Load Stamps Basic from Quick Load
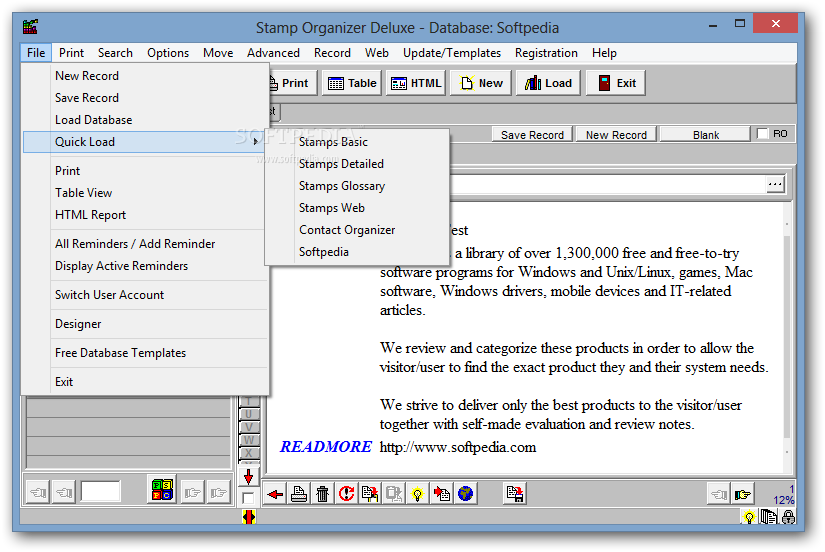The height and width of the screenshot is (552, 825). [358, 142]
